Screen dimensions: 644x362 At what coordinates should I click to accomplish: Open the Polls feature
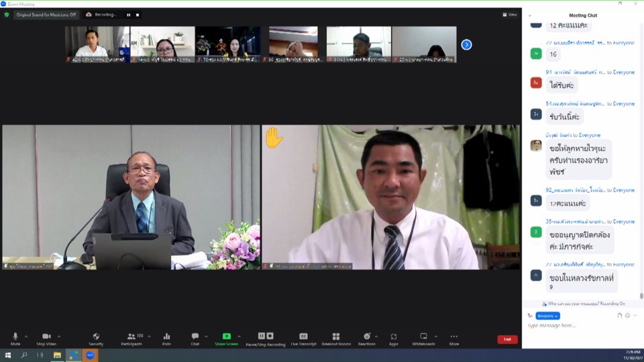[166, 339]
